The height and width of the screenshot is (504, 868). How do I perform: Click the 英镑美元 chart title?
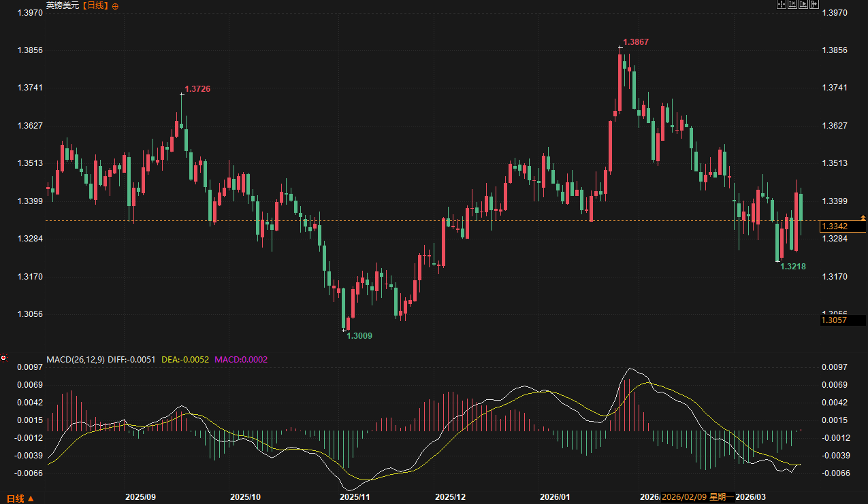pyautogui.click(x=63, y=5)
